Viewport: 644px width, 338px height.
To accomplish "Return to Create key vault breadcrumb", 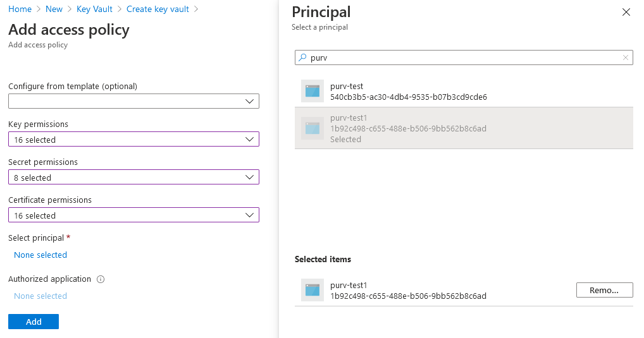I will (158, 9).
